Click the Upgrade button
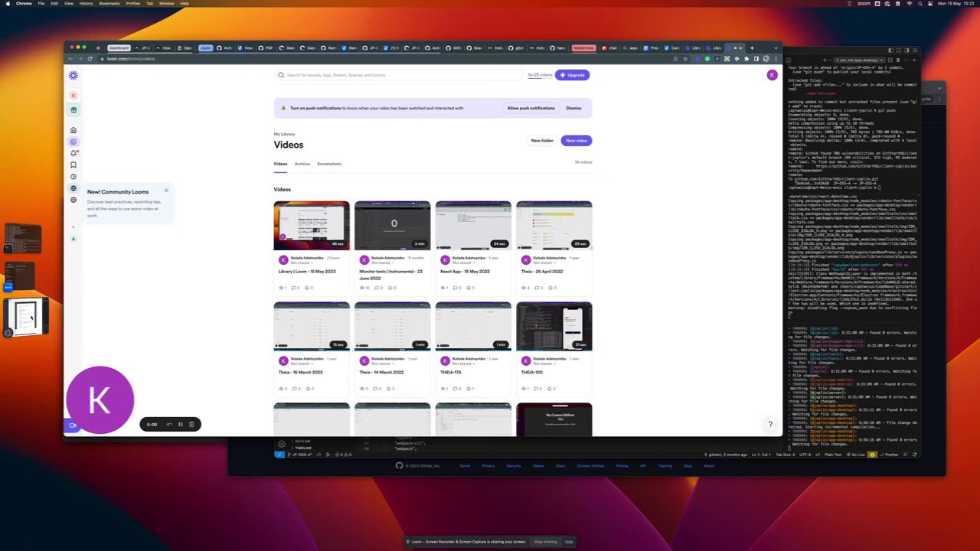Image resolution: width=980 pixels, height=551 pixels. [573, 75]
